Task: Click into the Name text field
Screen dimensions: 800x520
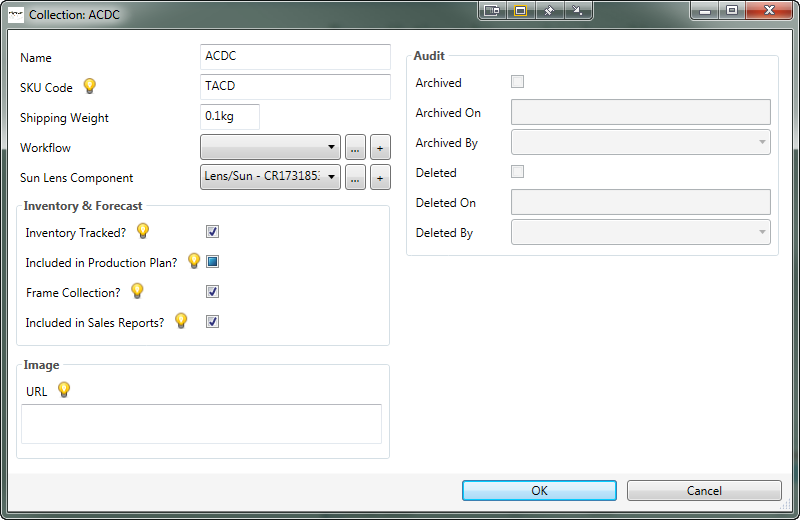Action: point(295,57)
